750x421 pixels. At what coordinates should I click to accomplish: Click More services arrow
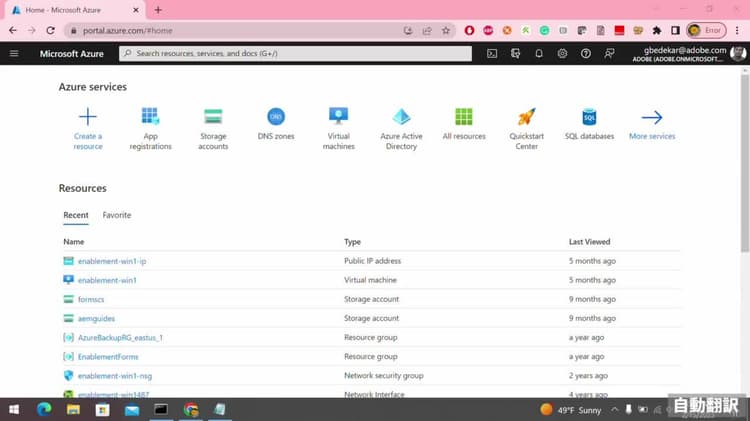[x=652, y=117]
